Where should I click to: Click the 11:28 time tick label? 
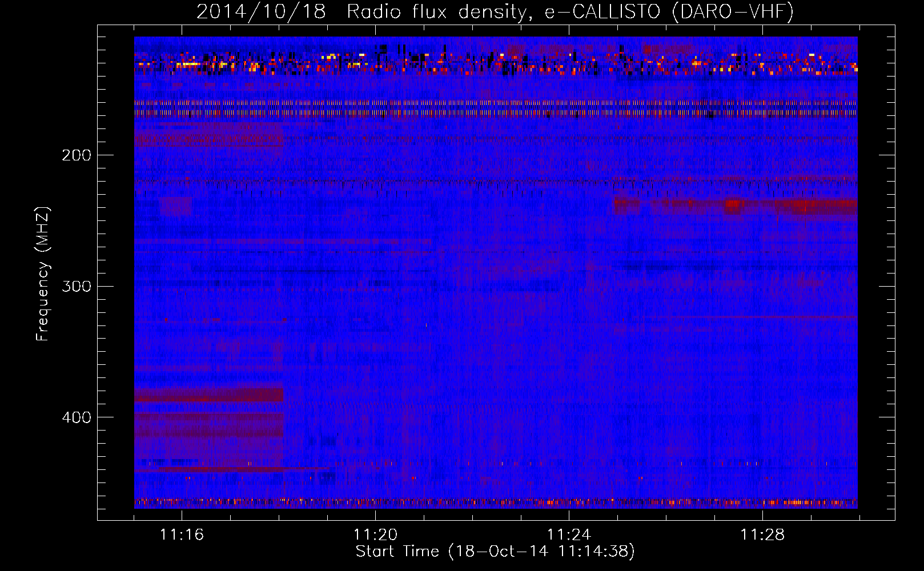(762, 534)
